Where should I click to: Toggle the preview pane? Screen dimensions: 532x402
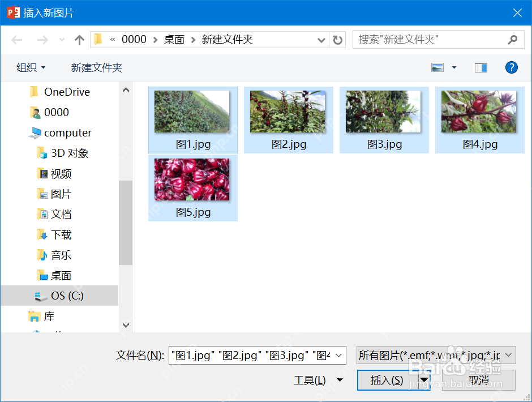click(480, 67)
